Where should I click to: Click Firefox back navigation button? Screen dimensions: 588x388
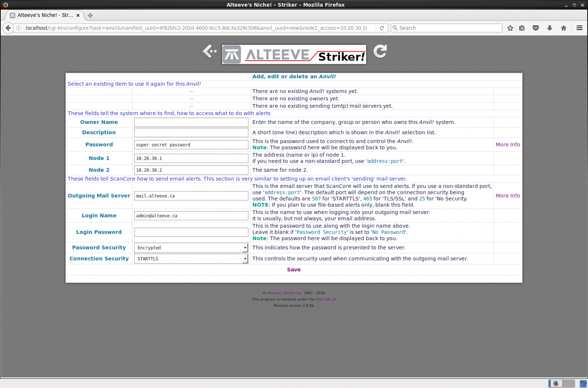[x=8, y=28]
